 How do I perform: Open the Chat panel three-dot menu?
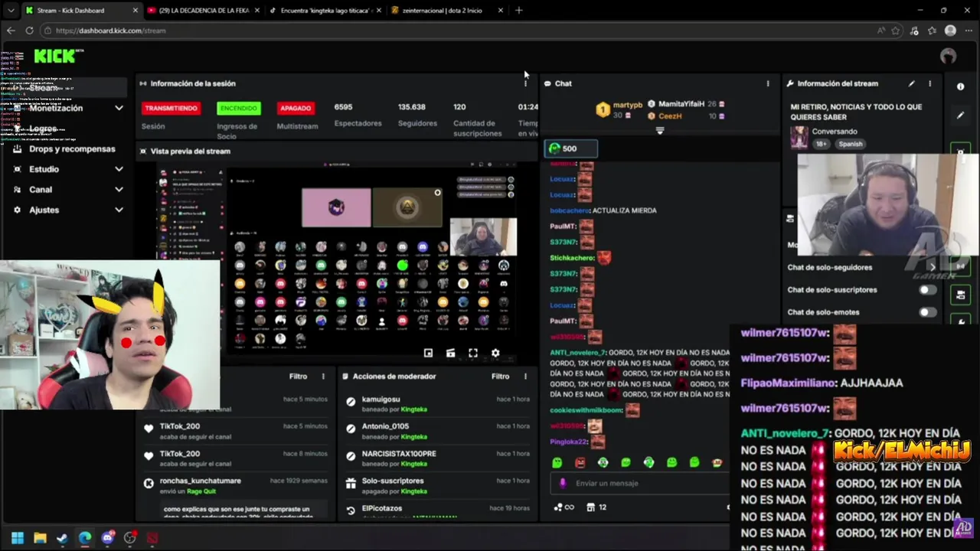[x=768, y=83]
